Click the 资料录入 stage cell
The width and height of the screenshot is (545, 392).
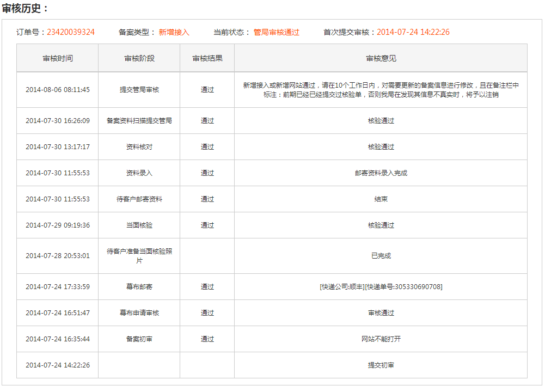tap(139, 173)
